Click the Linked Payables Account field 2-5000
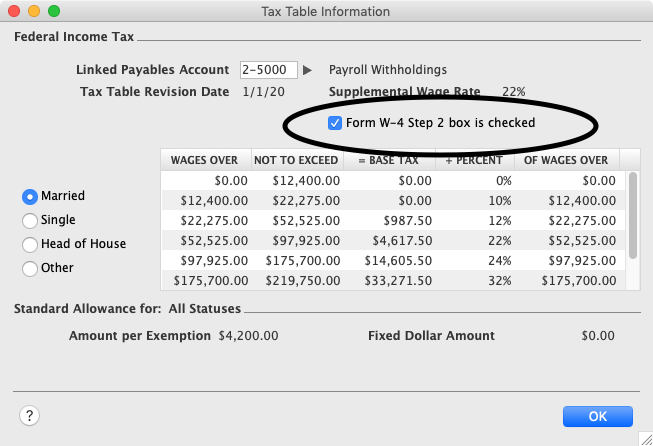The width and height of the screenshot is (653, 446). [269, 70]
